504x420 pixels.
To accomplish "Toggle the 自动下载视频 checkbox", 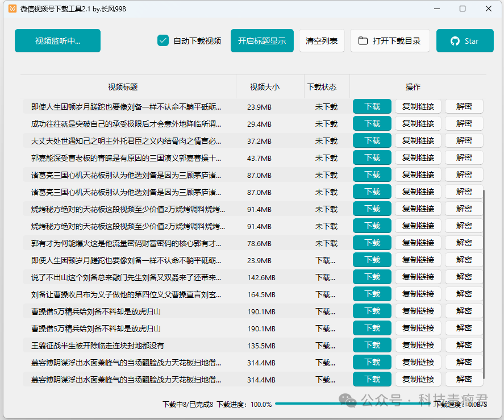I will tap(163, 41).
